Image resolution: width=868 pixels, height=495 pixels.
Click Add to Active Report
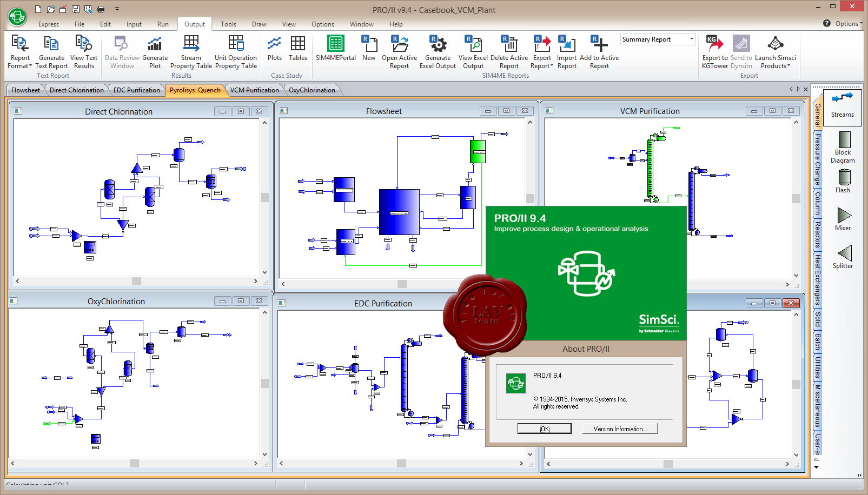[x=599, y=52]
